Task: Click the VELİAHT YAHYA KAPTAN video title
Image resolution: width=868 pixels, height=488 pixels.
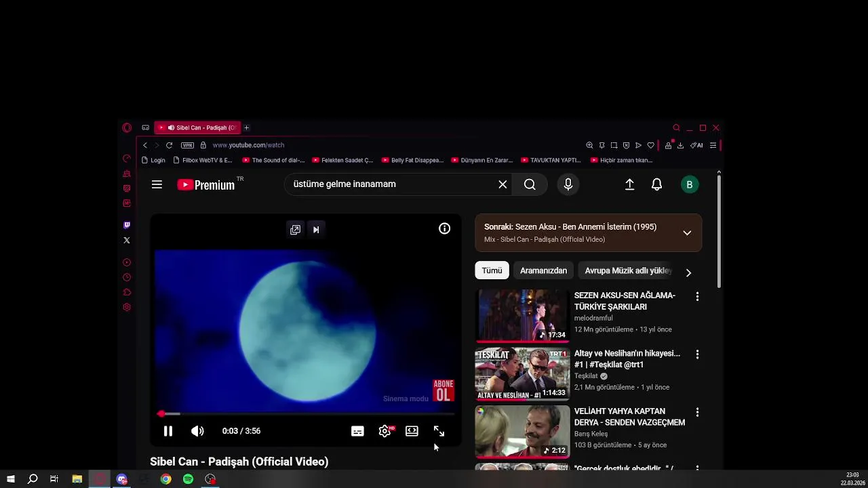Action: click(x=629, y=417)
